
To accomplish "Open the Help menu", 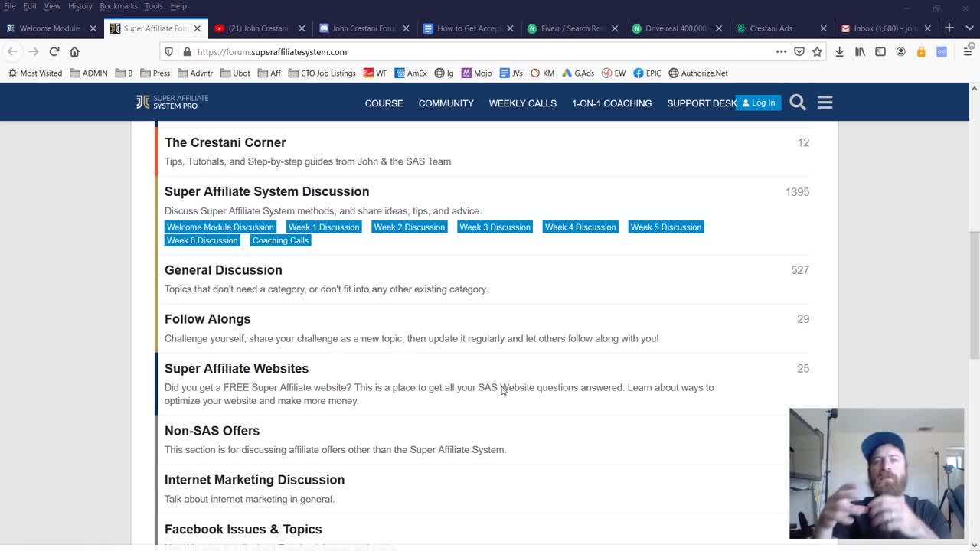I will click(x=178, y=6).
